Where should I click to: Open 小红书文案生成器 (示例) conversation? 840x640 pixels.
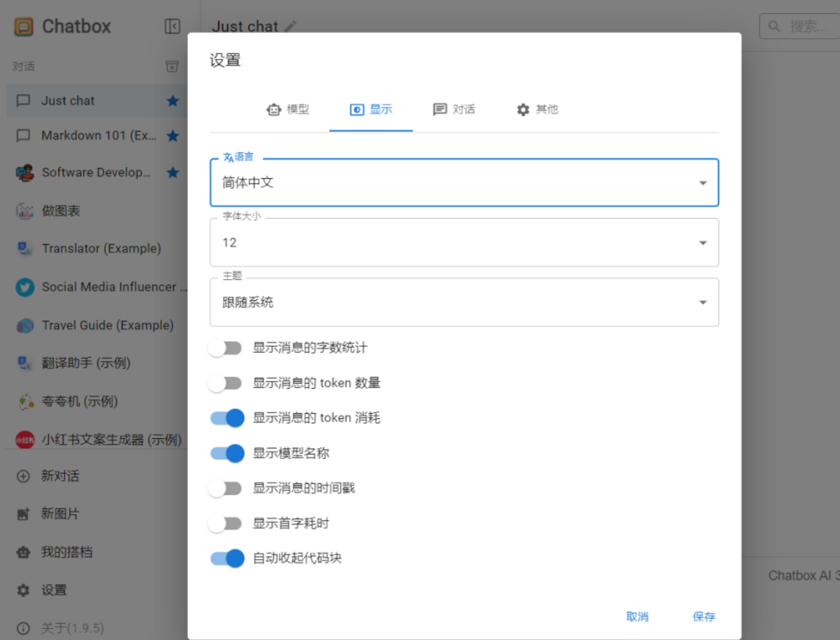pyautogui.click(x=97, y=440)
